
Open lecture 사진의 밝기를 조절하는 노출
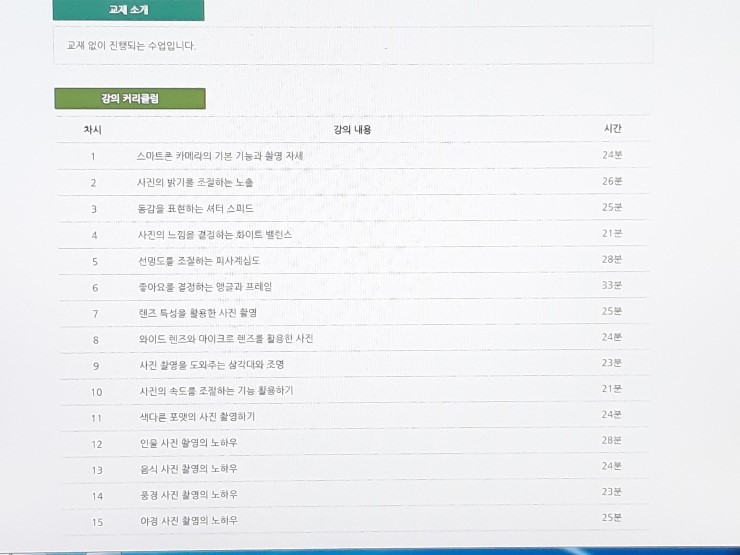click(195, 182)
